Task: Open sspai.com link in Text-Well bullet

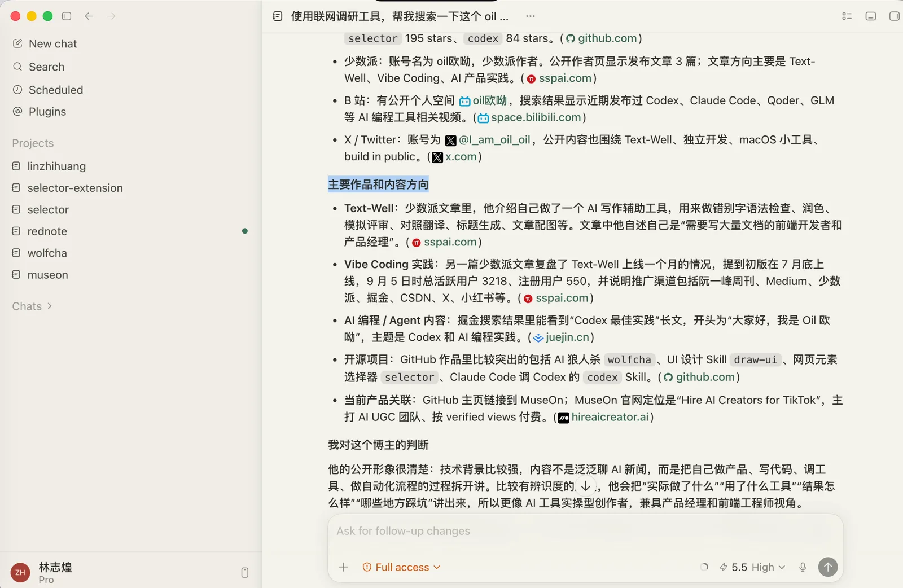Action: pos(445,242)
